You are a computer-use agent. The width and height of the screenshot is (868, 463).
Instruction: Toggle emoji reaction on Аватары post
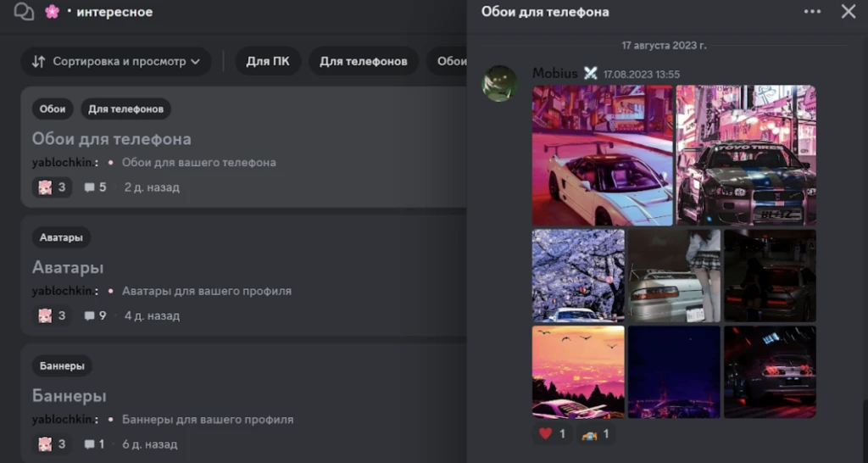[52, 315]
